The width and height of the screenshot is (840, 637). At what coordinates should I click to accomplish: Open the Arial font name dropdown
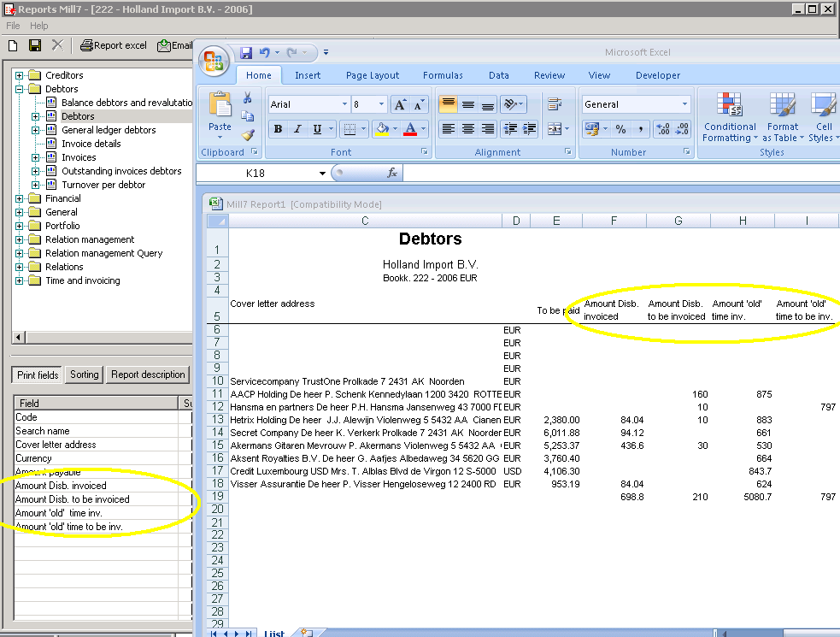(x=344, y=104)
